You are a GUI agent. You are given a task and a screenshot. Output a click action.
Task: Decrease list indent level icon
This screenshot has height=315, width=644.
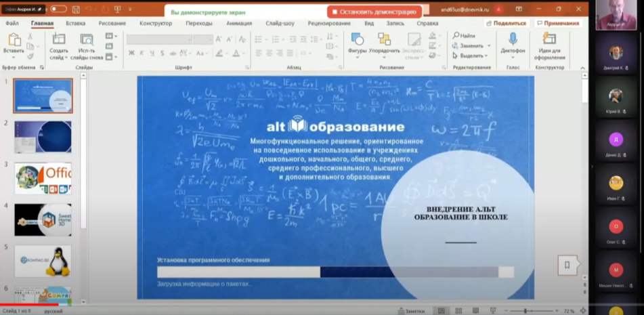(293, 39)
